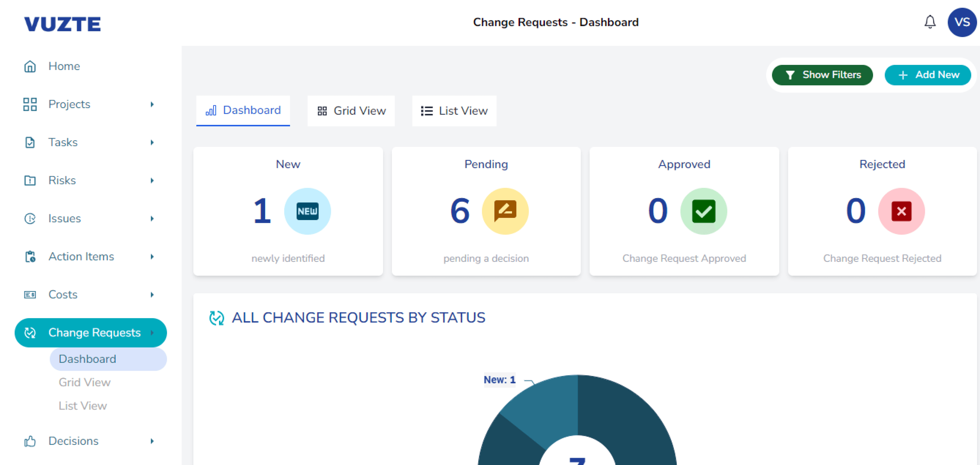This screenshot has height=465, width=980.
Task: Switch to the List View tab
Action: (454, 111)
